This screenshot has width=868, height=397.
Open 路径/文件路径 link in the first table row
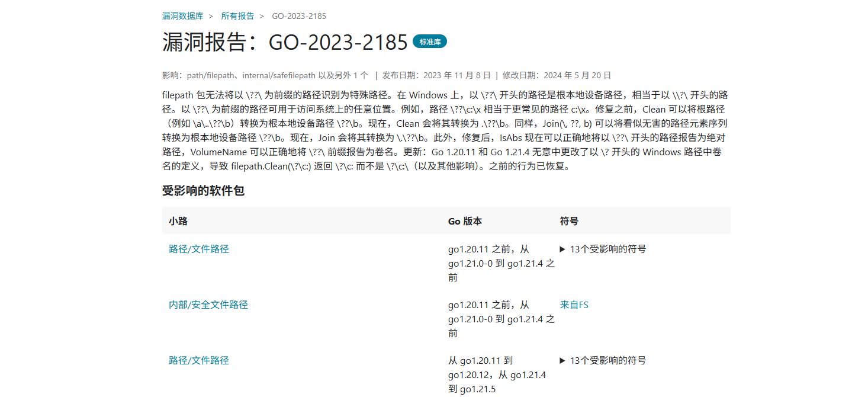click(x=199, y=249)
